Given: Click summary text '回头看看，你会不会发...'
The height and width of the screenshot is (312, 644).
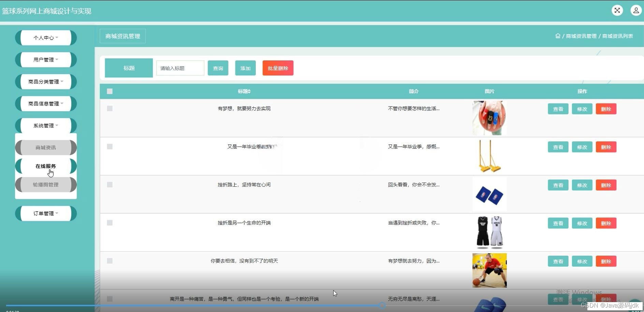Looking at the screenshot, I should point(413,185).
